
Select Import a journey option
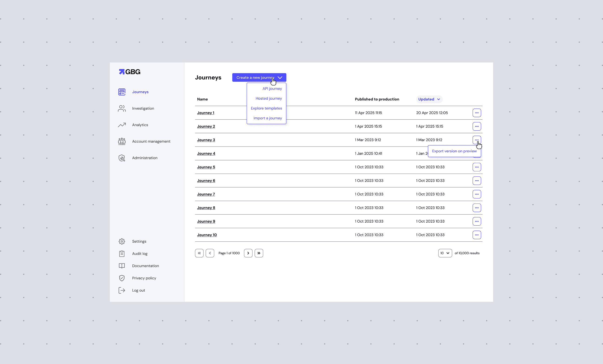tap(267, 118)
